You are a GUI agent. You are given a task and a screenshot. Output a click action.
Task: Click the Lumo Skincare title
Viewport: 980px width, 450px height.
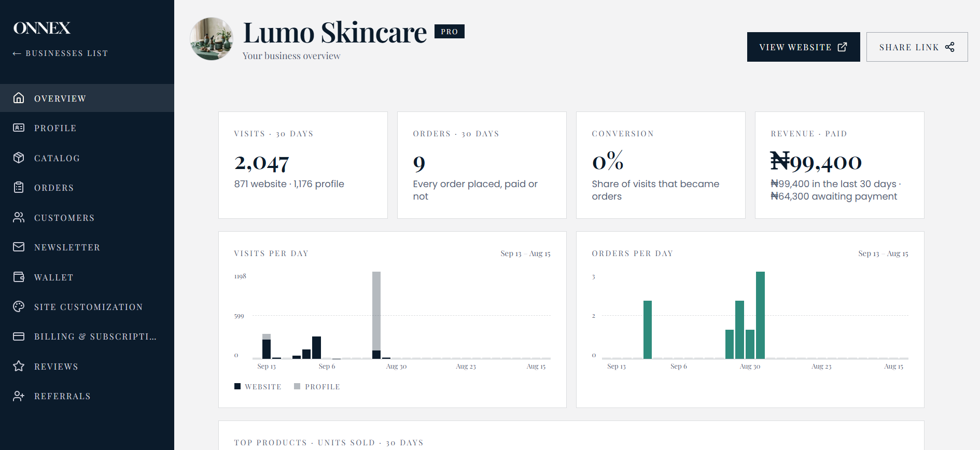pos(335,33)
